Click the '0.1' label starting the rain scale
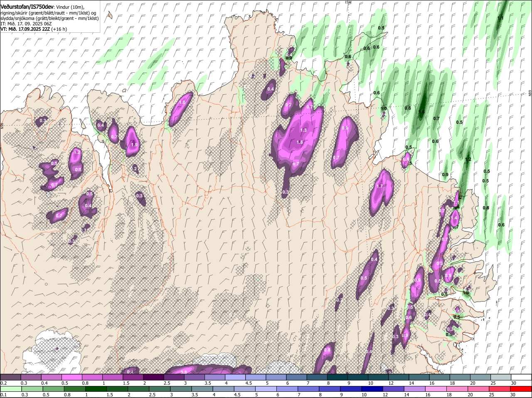 point(3,395)
